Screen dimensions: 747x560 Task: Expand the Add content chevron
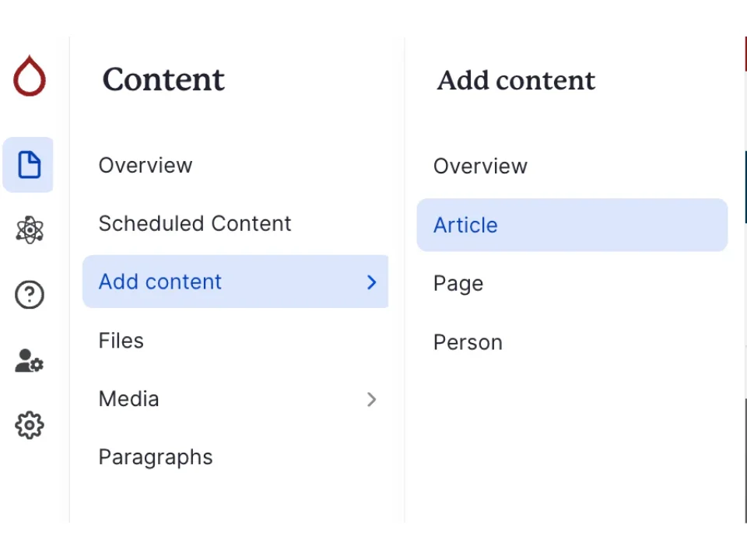[x=371, y=282]
